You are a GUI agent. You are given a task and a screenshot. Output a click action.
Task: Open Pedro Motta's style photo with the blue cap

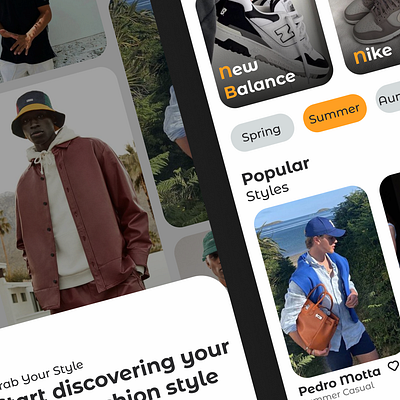pos(327,282)
